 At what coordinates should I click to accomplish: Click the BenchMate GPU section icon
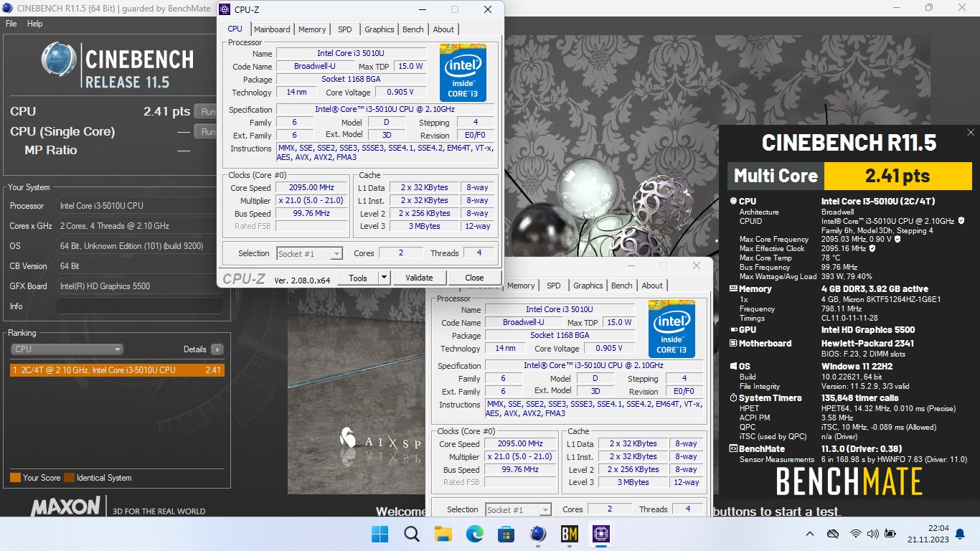point(733,330)
